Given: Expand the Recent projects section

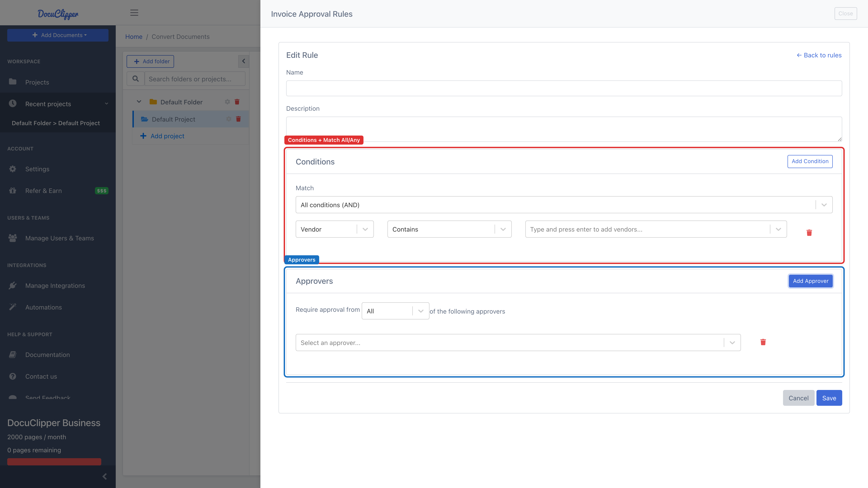Looking at the screenshot, I should [x=106, y=104].
